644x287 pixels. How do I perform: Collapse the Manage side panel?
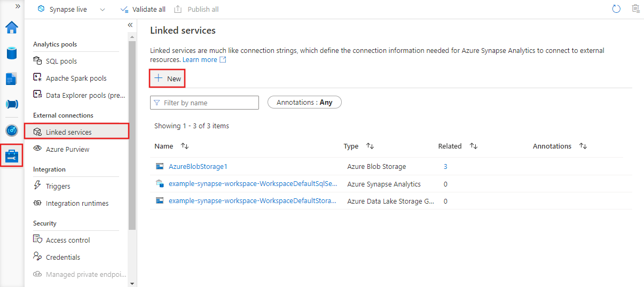point(130,25)
